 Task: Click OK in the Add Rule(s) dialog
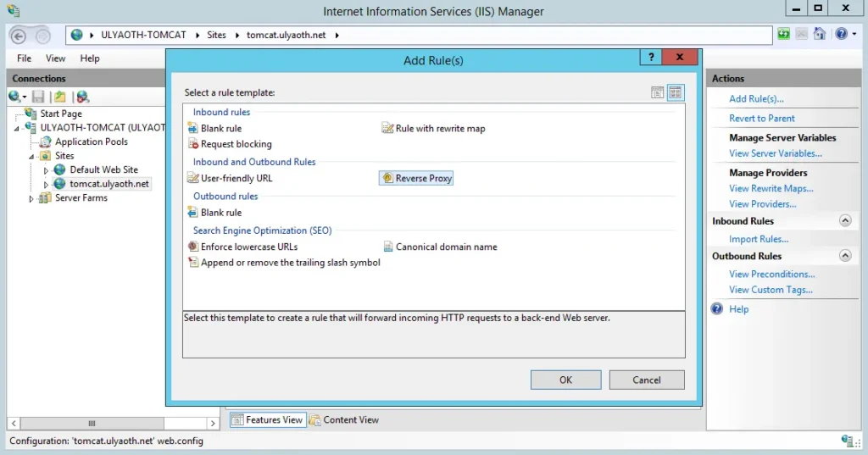click(x=565, y=380)
